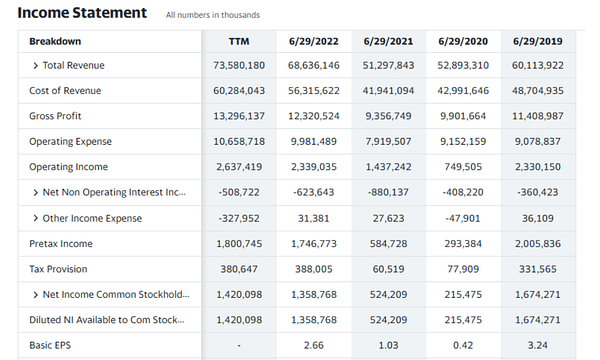This screenshot has height=360, width=600.
Task: Select the TTM column header
Action: tap(239, 41)
